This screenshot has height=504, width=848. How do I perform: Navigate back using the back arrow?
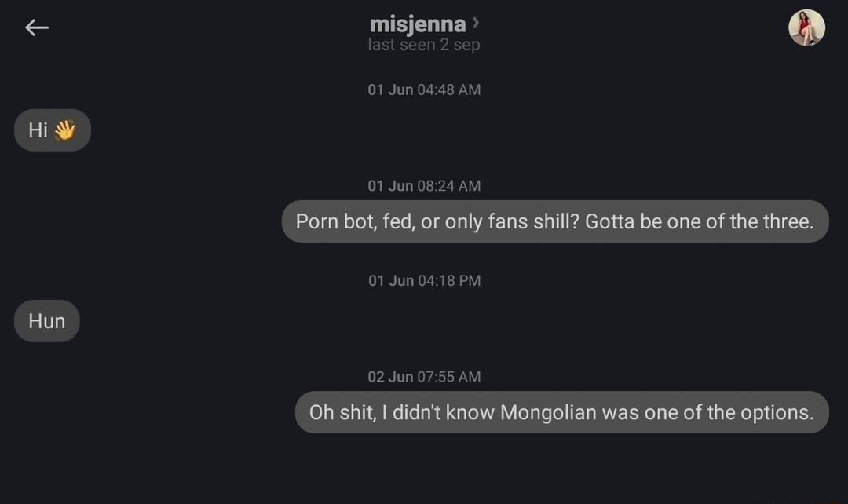(x=36, y=27)
